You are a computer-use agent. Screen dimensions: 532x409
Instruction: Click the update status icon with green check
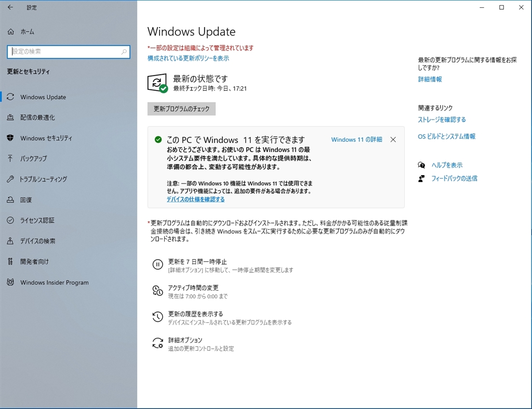[x=157, y=83]
